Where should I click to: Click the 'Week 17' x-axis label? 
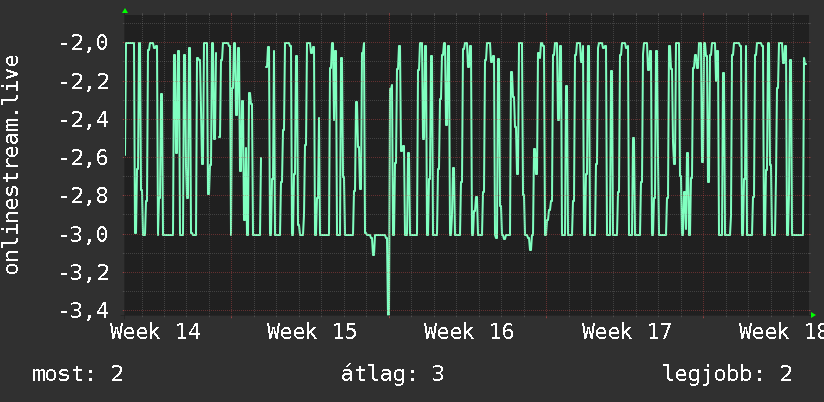627,332
